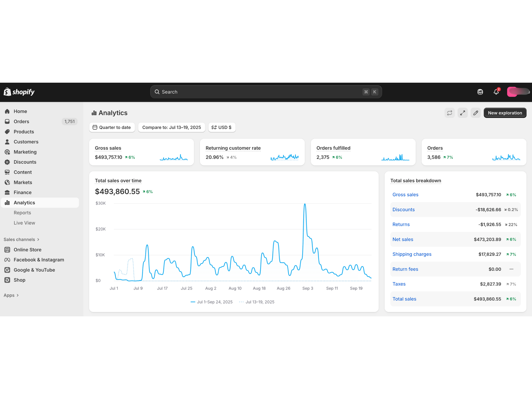The image size is (532, 399).
Task: Open the Returning customer rate card
Action: click(233, 148)
